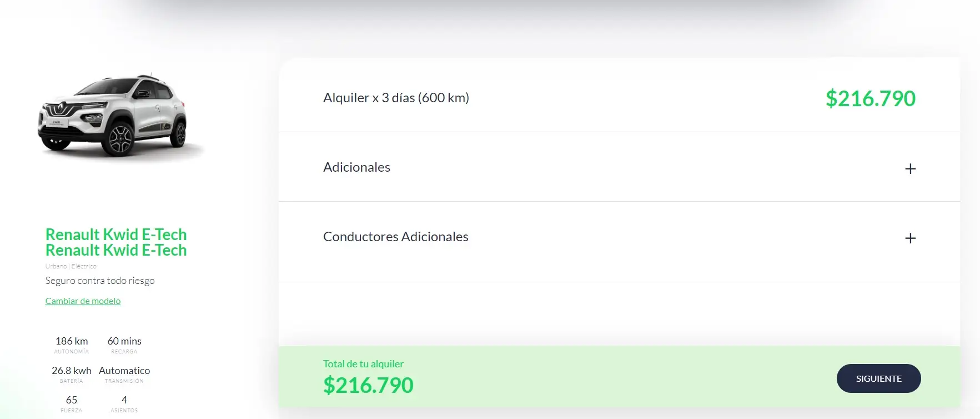
Task: Click the Total de tu alquiler label
Action: (x=363, y=364)
